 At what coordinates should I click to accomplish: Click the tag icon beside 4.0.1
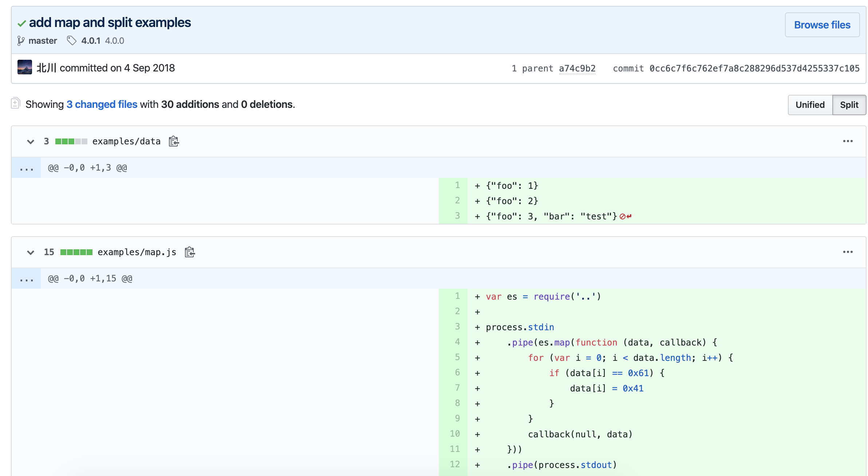(72, 40)
